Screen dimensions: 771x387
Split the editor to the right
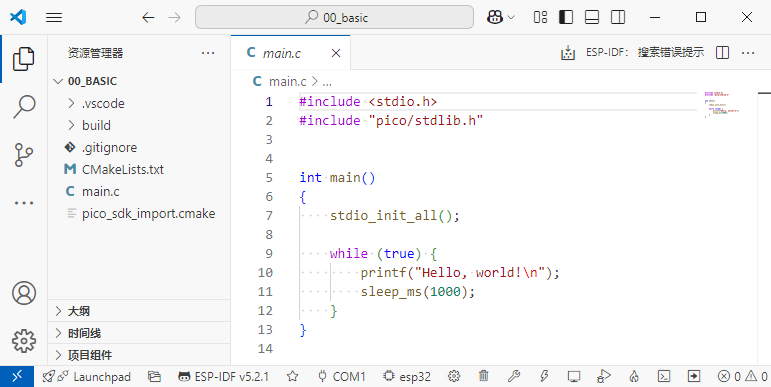722,53
